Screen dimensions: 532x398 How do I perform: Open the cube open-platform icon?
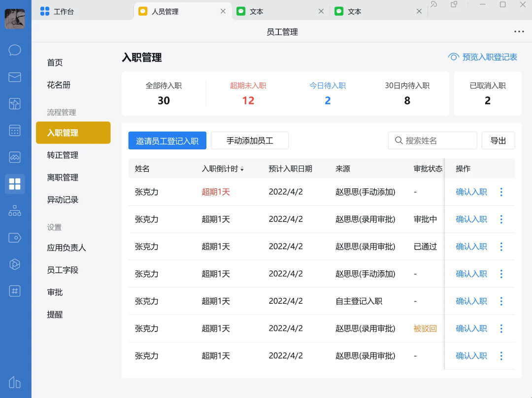pyautogui.click(x=15, y=265)
